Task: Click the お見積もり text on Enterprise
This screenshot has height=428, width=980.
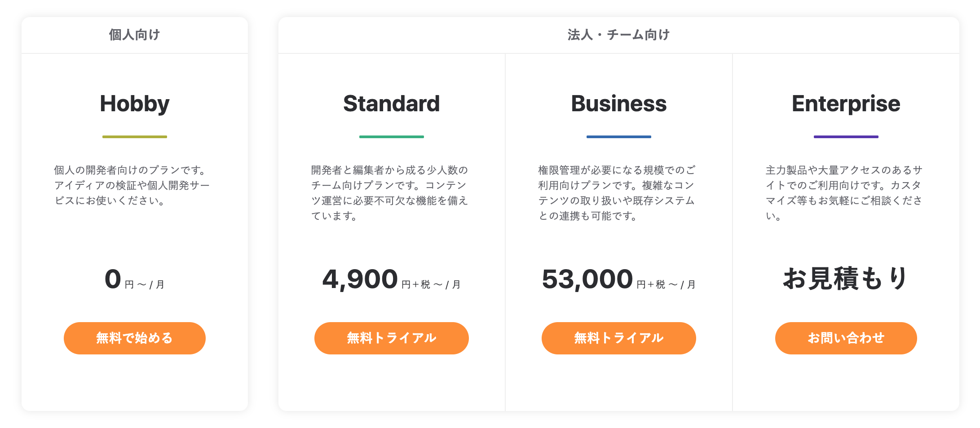Action: [846, 278]
